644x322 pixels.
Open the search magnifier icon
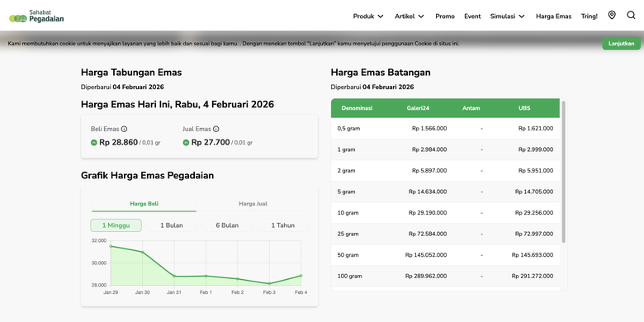(631, 15)
